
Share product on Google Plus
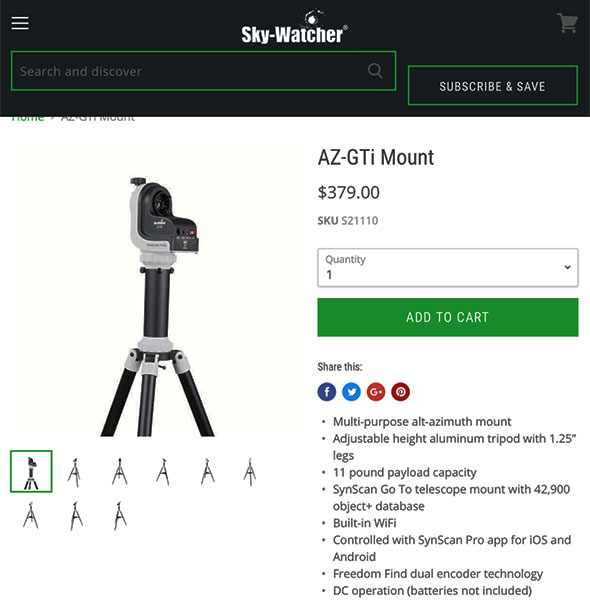point(376,392)
